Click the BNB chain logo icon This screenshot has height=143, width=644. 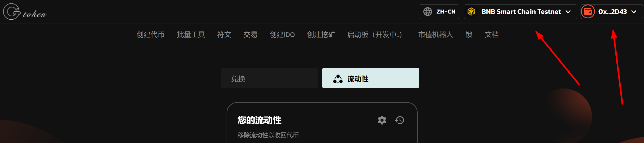tap(471, 12)
